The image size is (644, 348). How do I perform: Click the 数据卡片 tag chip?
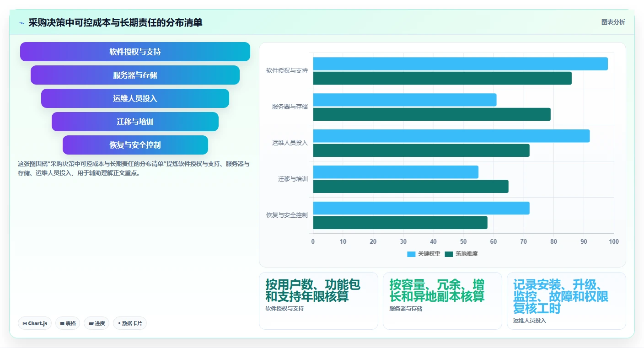130,323
